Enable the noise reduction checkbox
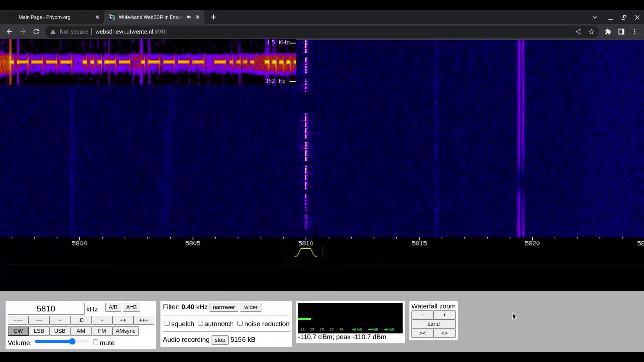 pos(240,324)
